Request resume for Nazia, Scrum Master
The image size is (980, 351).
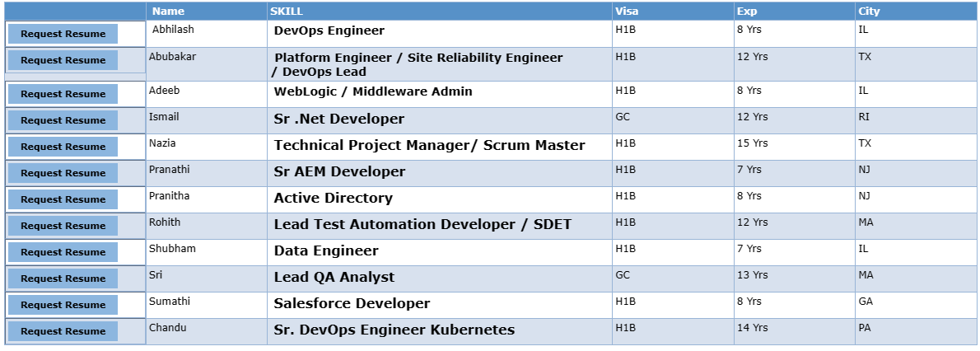point(63,147)
